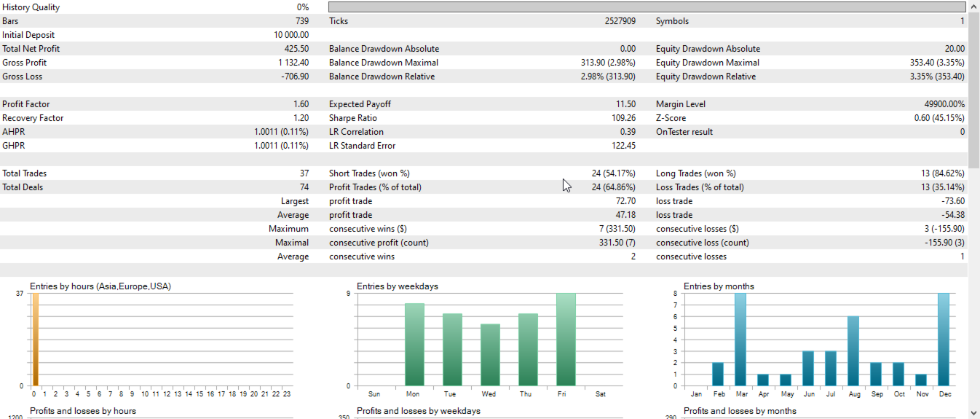Click the average profit trade value 47.18
The height and width of the screenshot is (419, 980).
click(x=626, y=215)
